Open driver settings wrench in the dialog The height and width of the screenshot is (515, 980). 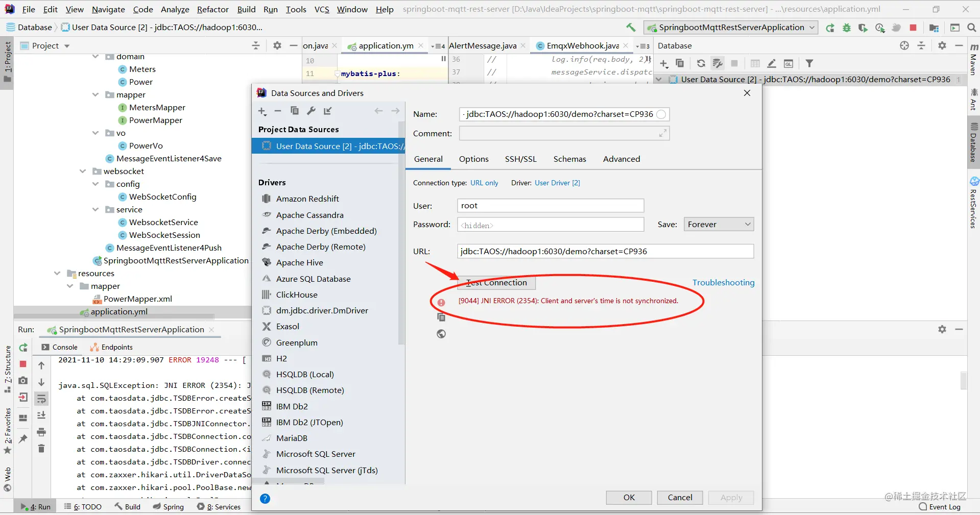coord(311,111)
